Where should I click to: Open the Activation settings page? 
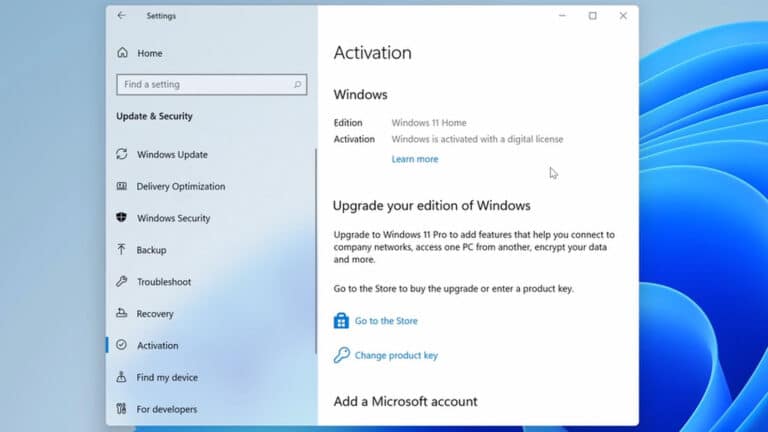point(157,346)
